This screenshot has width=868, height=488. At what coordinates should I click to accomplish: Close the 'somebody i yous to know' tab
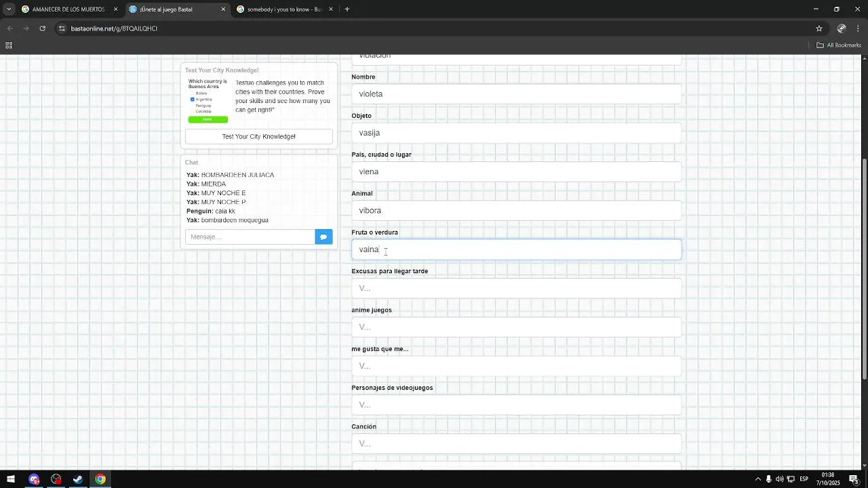tap(331, 9)
